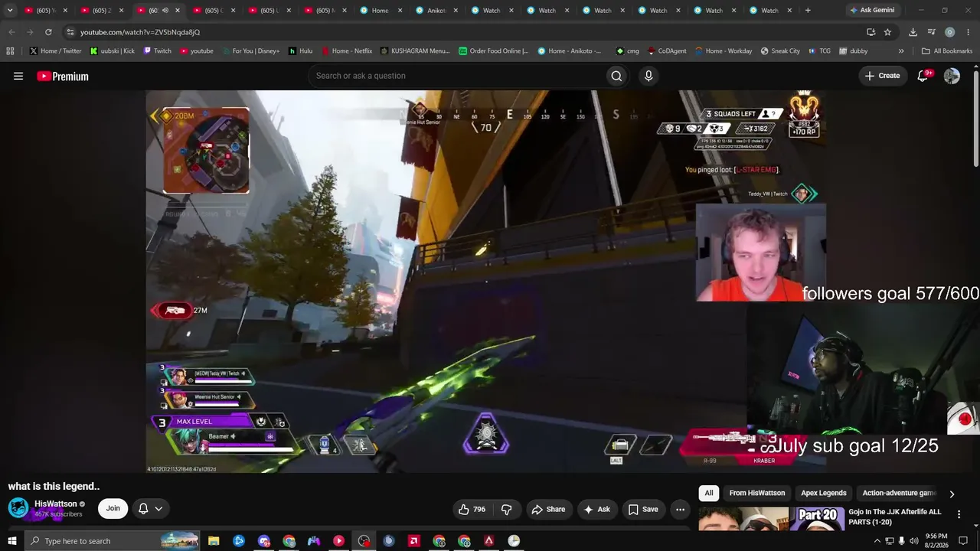Image resolution: width=980 pixels, height=551 pixels.
Task: Open the Home / Twitter bookmark
Action: click(55, 51)
